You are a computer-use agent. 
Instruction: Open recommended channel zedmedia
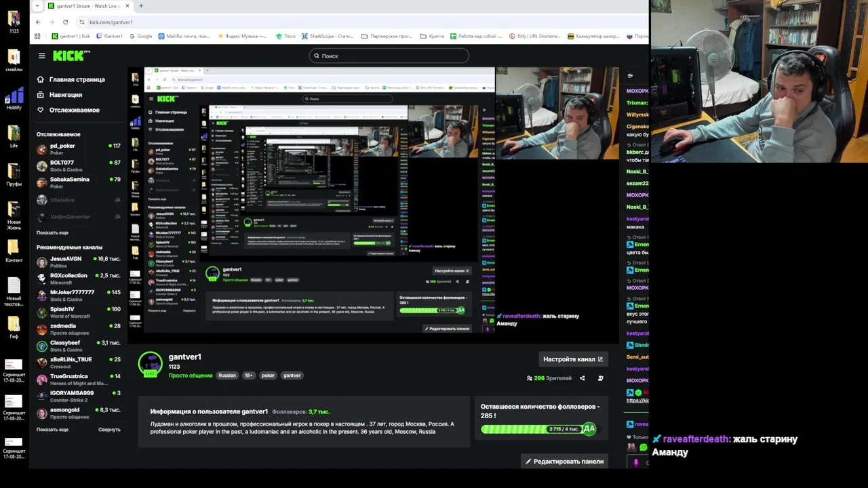tap(78, 329)
